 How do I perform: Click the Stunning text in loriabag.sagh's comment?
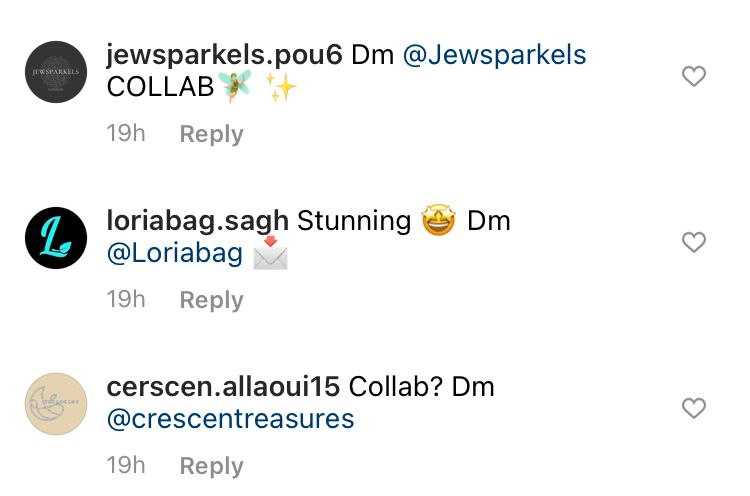coord(354,221)
